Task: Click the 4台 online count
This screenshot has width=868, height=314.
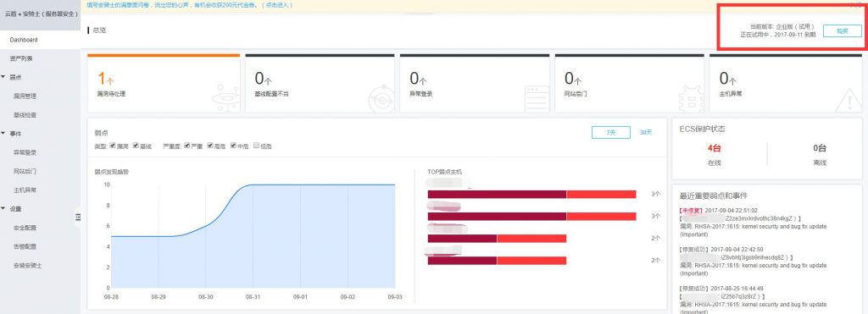Action: (x=714, y=148)
